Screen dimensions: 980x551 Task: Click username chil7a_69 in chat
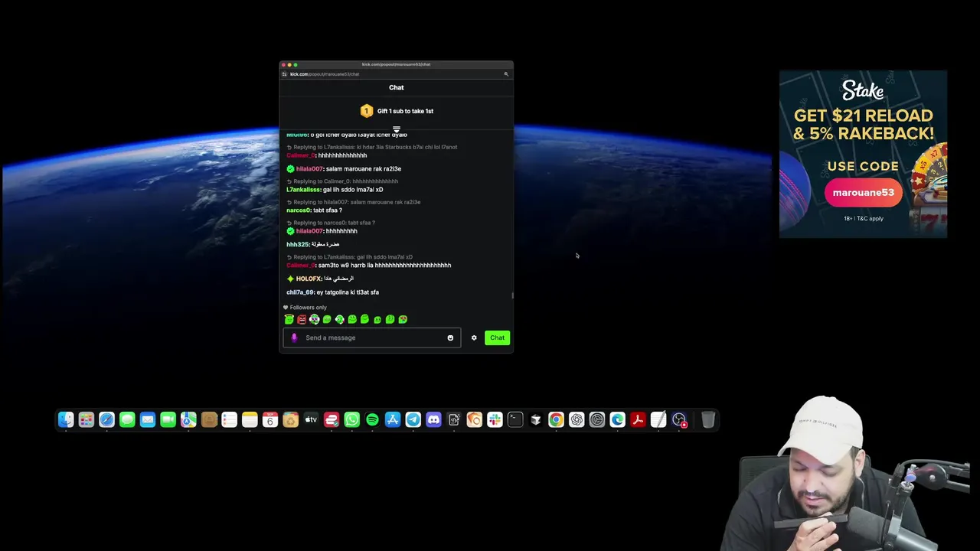pyautogui.click(x=300, y=292)
